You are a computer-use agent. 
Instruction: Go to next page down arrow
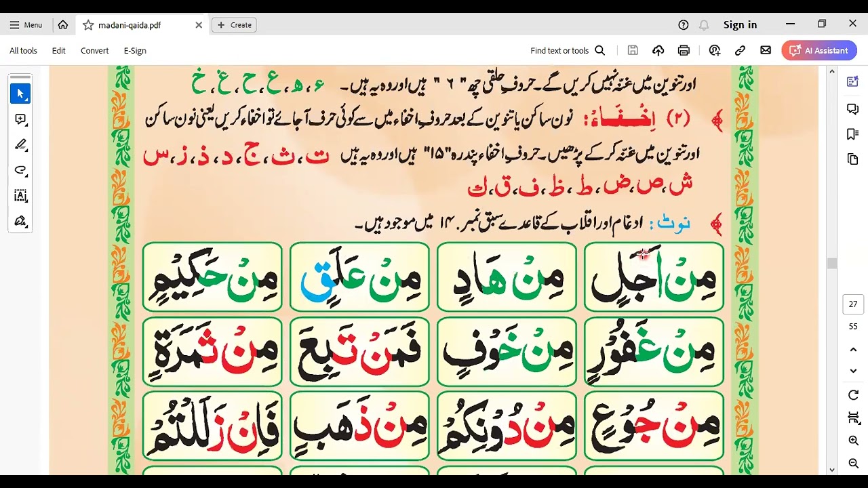[x=853, y=371]
